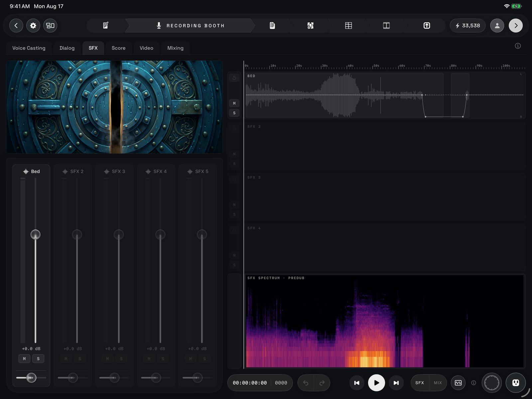Open the 33,538 credits counter

point(467,26)
